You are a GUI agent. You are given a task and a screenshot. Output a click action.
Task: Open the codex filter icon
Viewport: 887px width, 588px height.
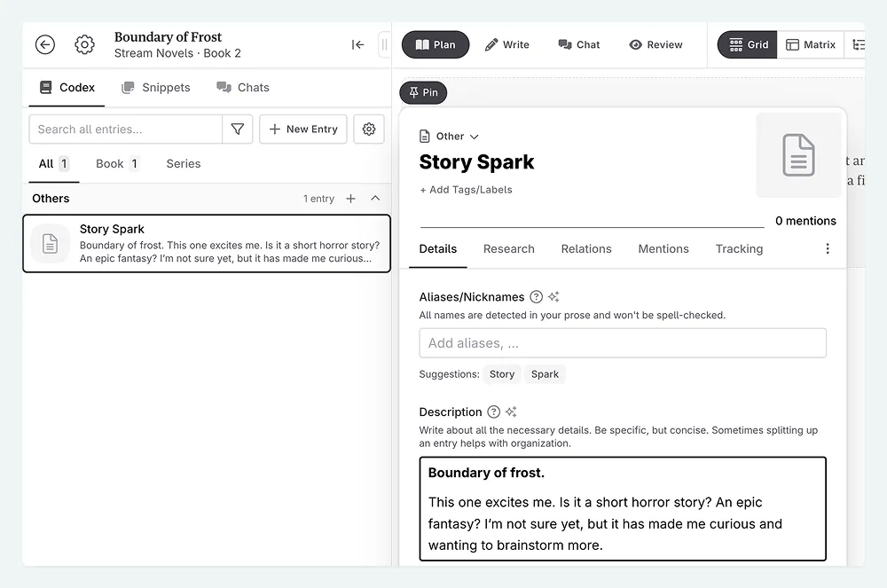coord(238,129)
